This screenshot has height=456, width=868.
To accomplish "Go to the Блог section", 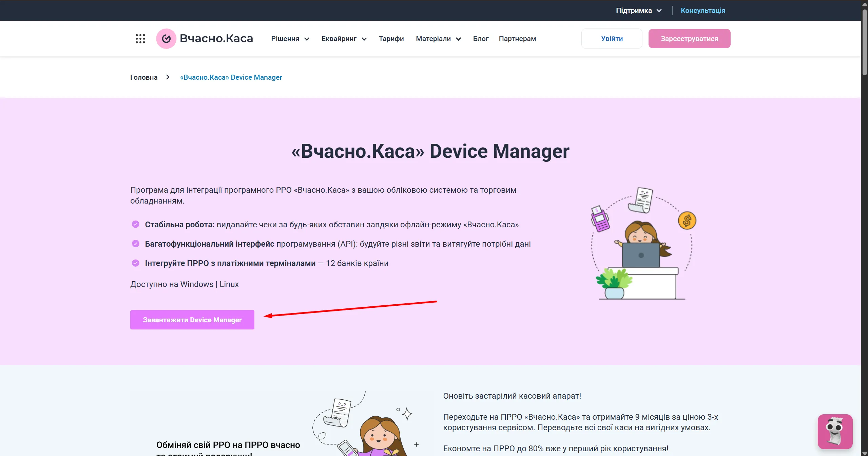I will (481, 39).
